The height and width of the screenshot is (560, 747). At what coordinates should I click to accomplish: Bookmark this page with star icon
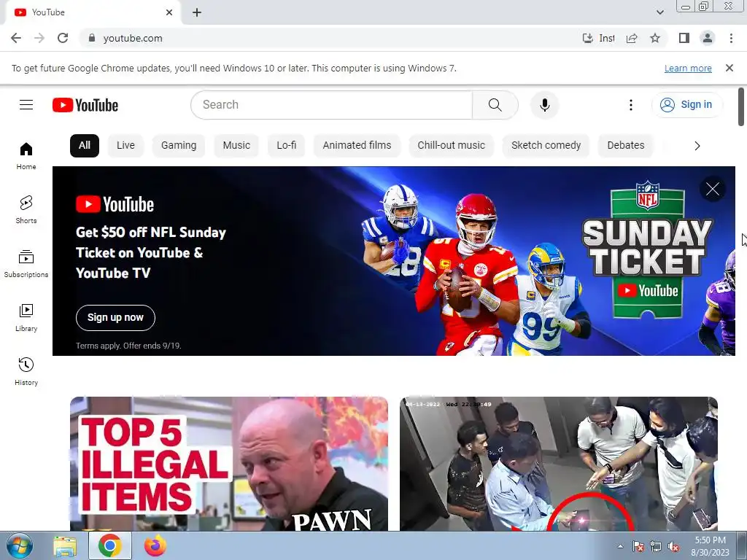tap(655, 38)
